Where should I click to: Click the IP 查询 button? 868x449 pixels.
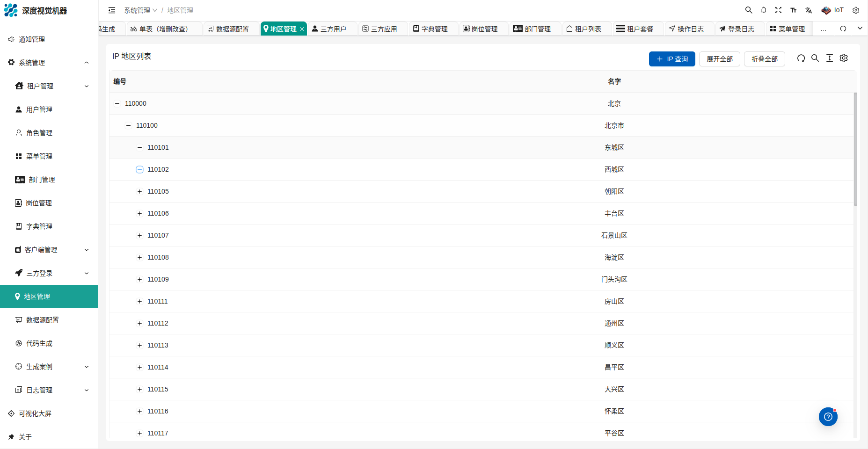[x=671, y=59]
